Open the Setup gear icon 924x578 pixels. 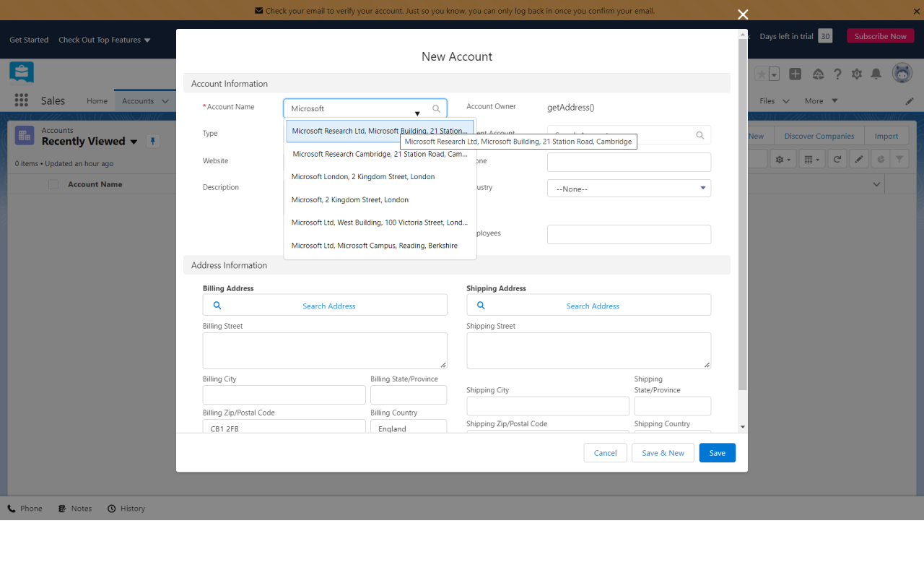click(x=857, y=74)
